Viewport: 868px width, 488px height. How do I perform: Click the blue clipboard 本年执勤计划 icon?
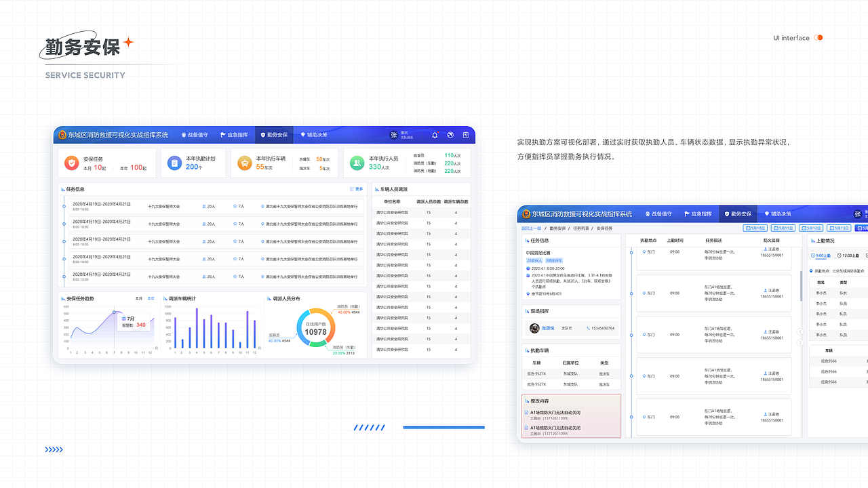pyautogui.click(x=174, y=163)
